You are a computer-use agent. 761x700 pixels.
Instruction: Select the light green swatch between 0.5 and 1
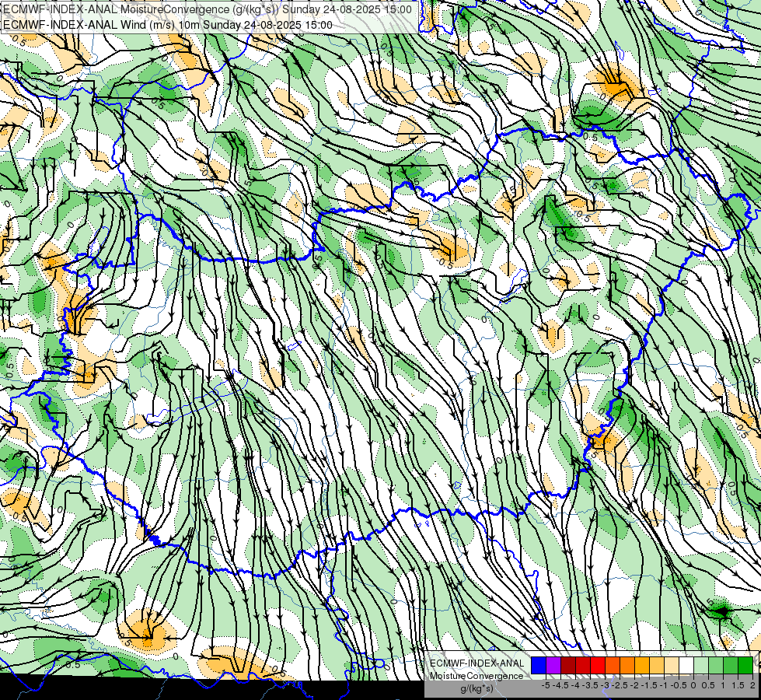(x=716, y=665)
